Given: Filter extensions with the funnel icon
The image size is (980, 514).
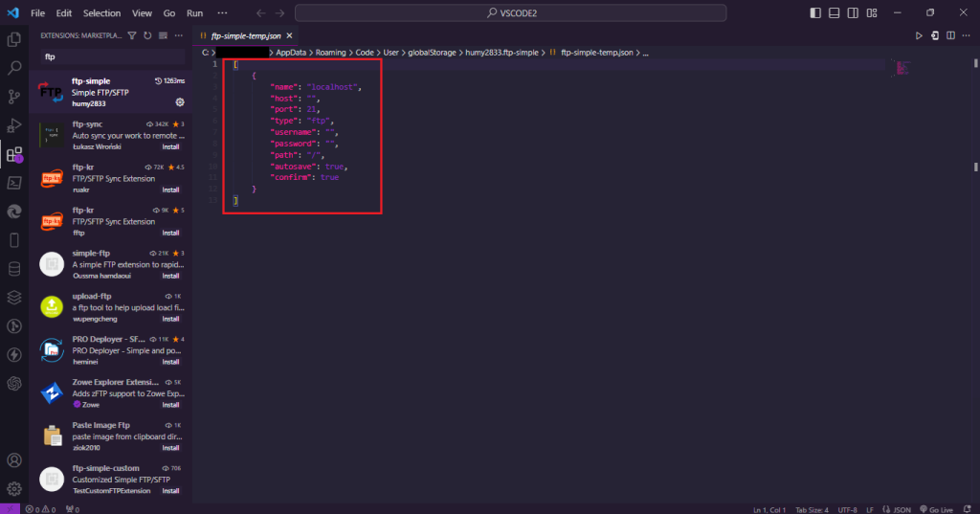Looking at the screenshot, I should click(132, 35).
